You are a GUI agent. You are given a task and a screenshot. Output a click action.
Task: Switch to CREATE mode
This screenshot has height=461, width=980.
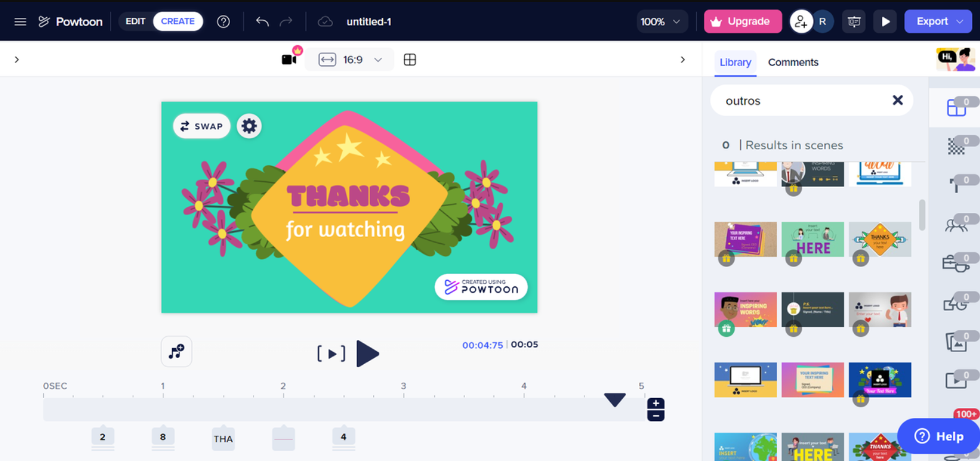coord(178,22)
